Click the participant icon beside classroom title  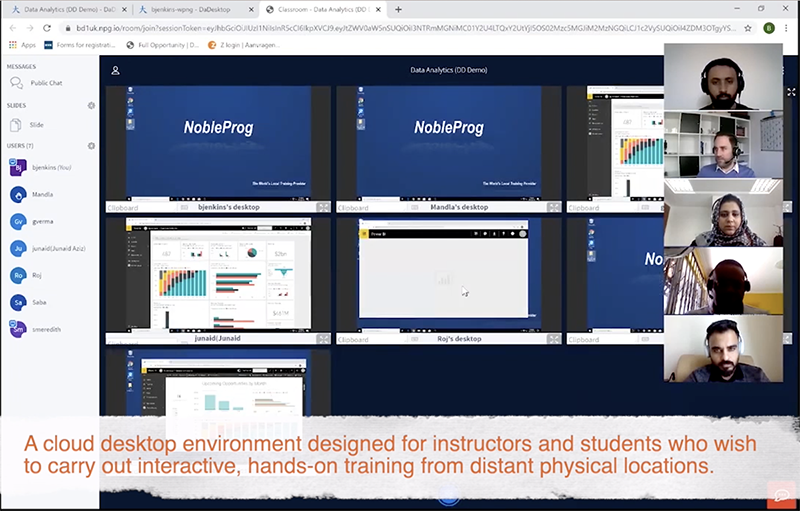click(115, 70)
